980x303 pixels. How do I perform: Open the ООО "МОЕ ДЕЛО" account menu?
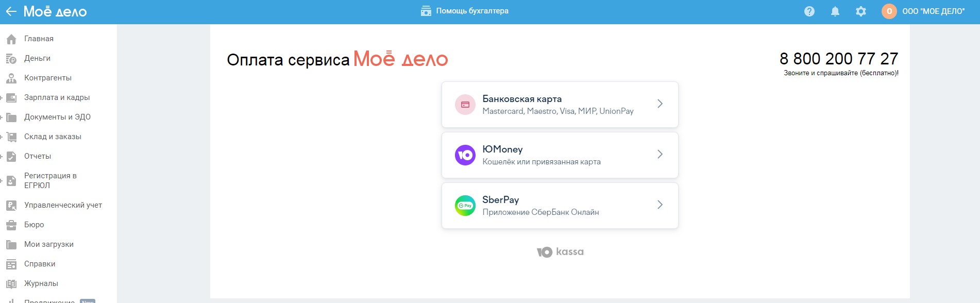coord(934,11)
